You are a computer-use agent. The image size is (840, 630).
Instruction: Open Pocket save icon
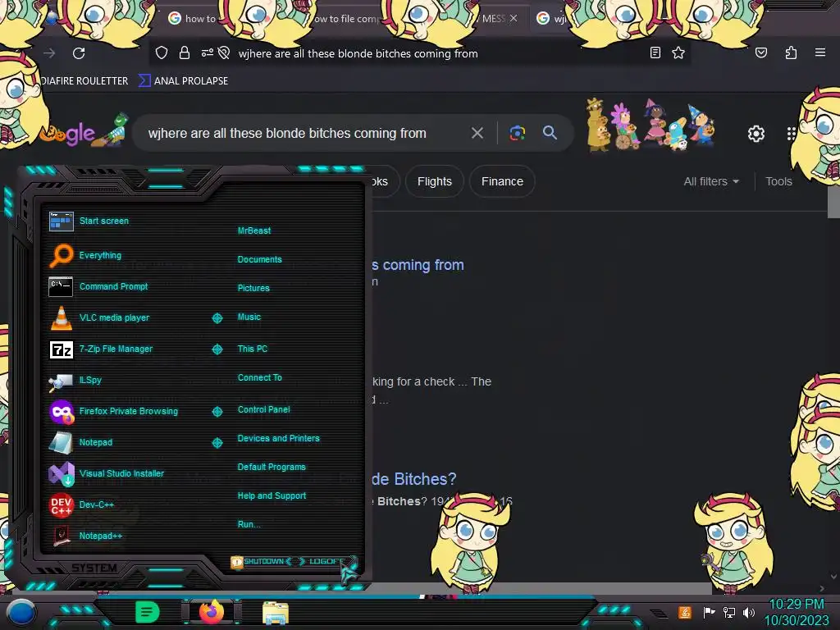point(760,52)
